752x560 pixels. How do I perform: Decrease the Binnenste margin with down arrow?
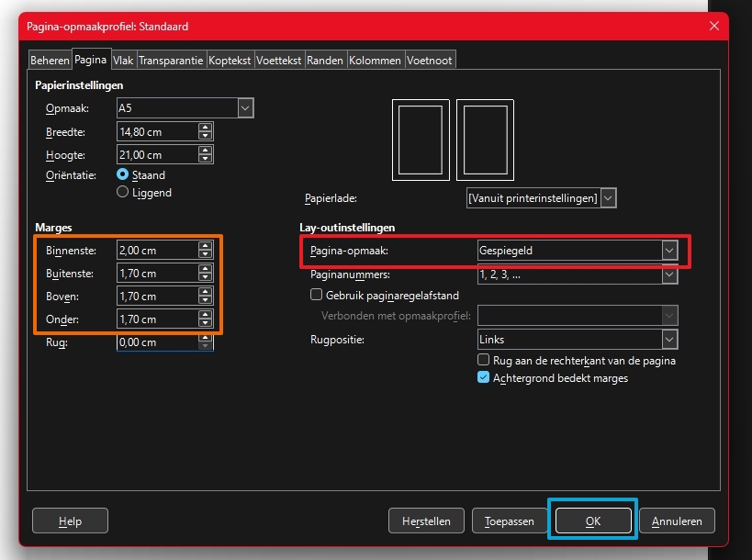click(206, 254)
